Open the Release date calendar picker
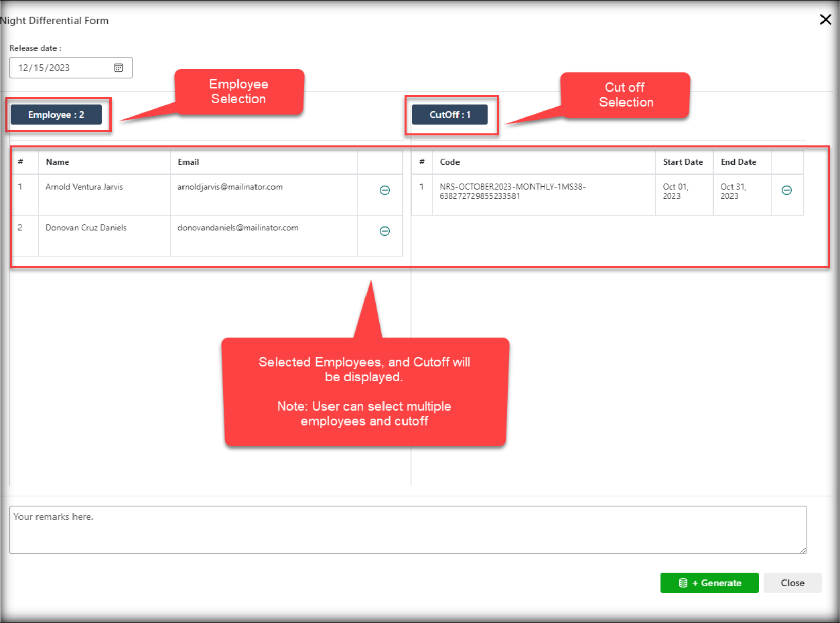The image size is (840, 623). (119, 68)
